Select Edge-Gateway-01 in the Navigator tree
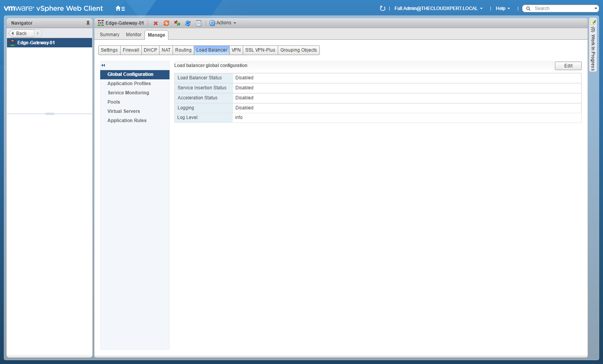This screenshot has width=603, height=364. tap(36, 43)
